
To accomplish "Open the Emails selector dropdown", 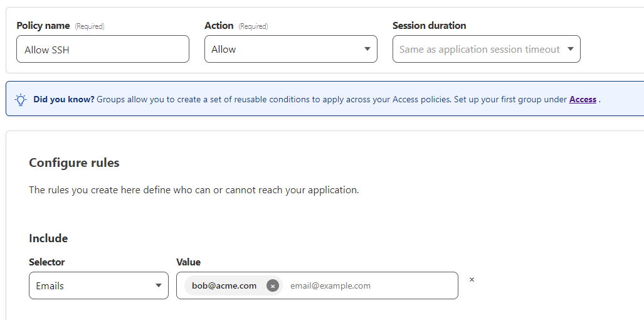I will pyautogui.click(x=98, y=285).
